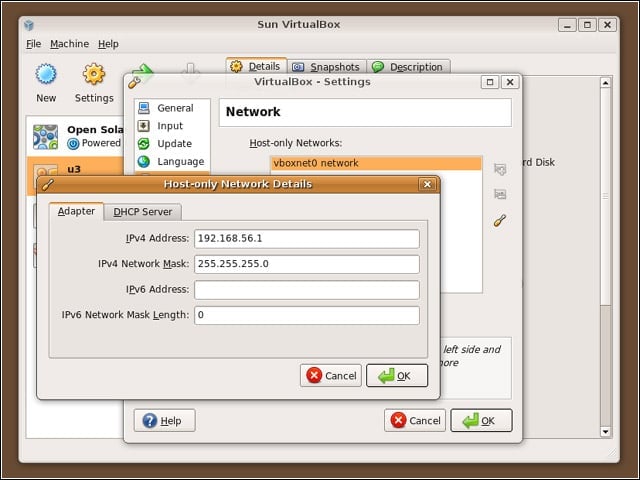This screenshot has height=480, width=640.
Task: Click OK in the VirtualBox Settings window
Action: [x=481, y=420]
